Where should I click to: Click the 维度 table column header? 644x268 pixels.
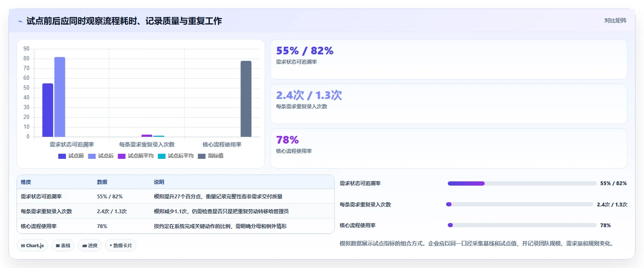coord(26,182)
